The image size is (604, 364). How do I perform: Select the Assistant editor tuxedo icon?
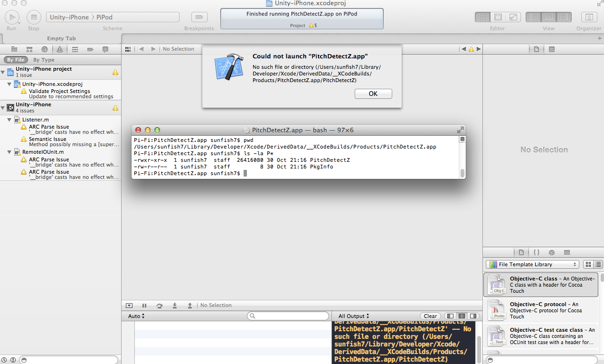[498, 17]
